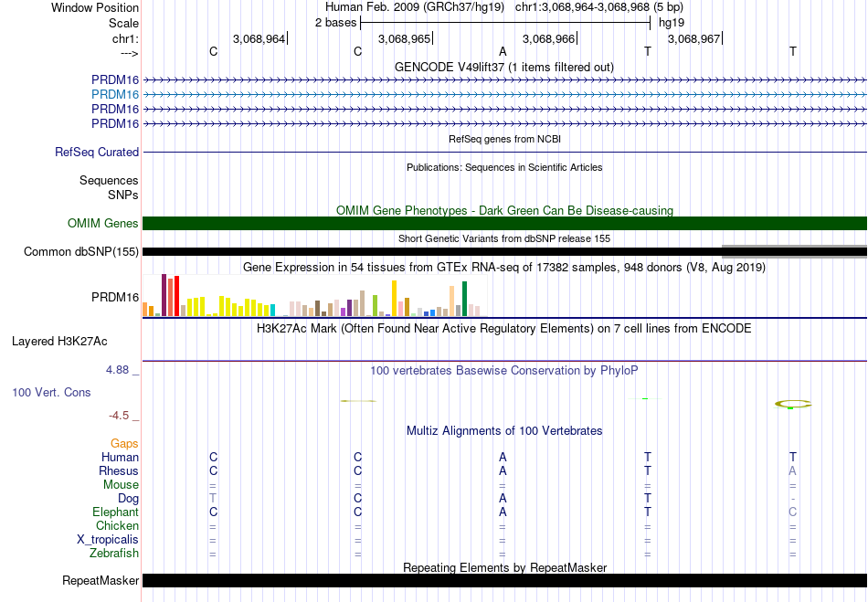
Task: Click the Elephant alignment row label
Action: [116, 512]
